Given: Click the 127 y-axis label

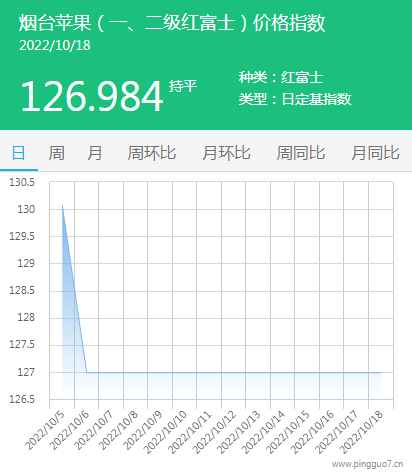Looking at the screenshot, I should (26, 372).
